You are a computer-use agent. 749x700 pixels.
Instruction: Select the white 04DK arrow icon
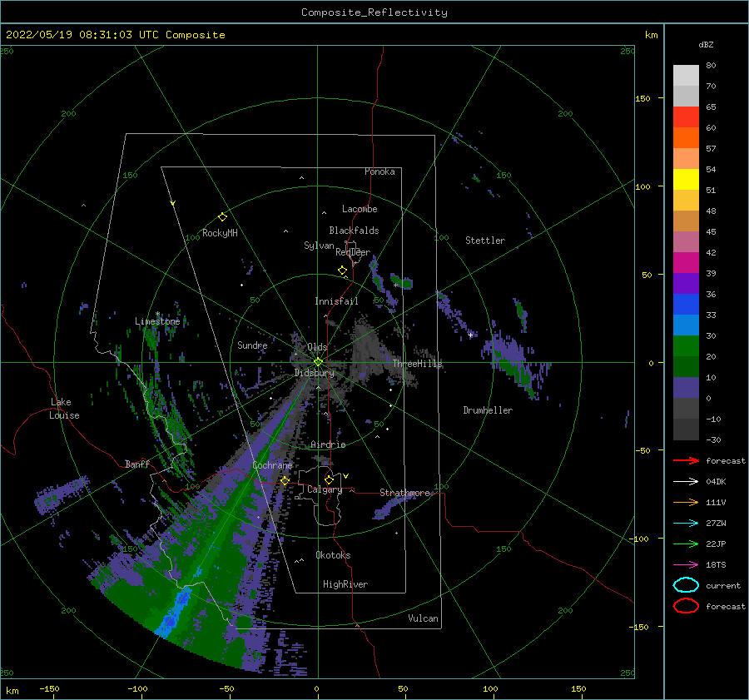tap(686, 482)
